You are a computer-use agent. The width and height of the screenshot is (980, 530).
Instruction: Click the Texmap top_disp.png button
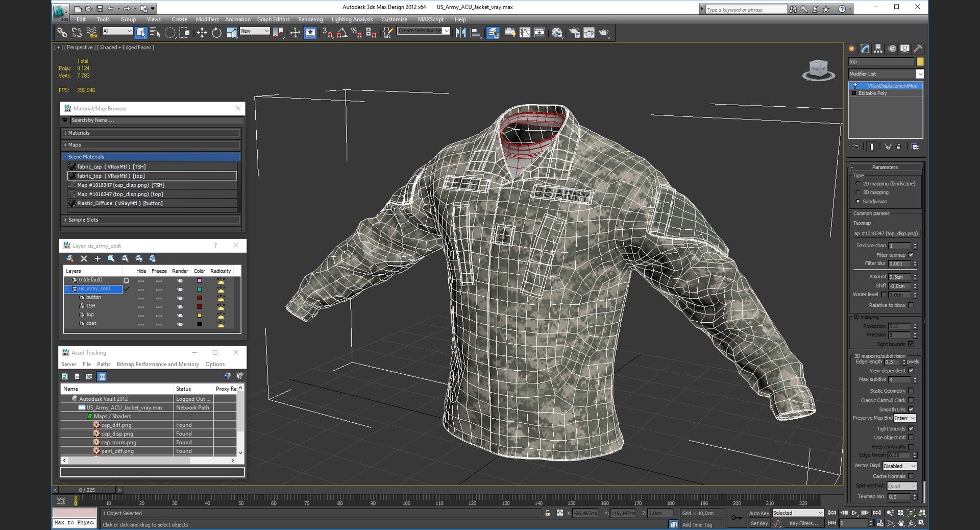click(886, 233)
